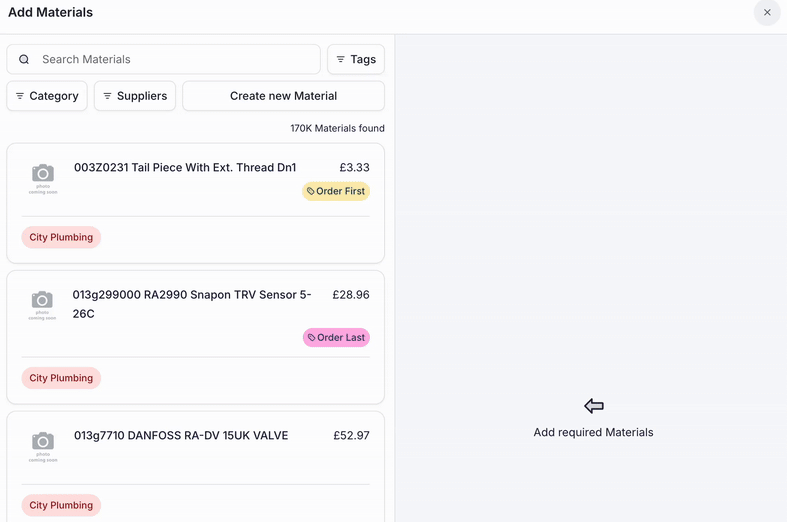Click camera icon for RA2990 TRV Sensor

[x=43, y=304]
